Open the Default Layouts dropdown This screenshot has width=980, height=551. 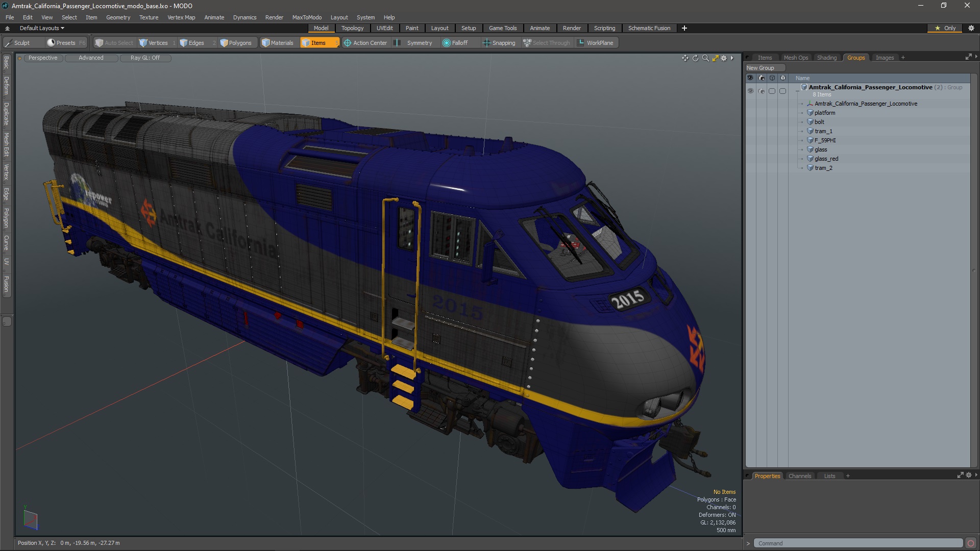42,28
